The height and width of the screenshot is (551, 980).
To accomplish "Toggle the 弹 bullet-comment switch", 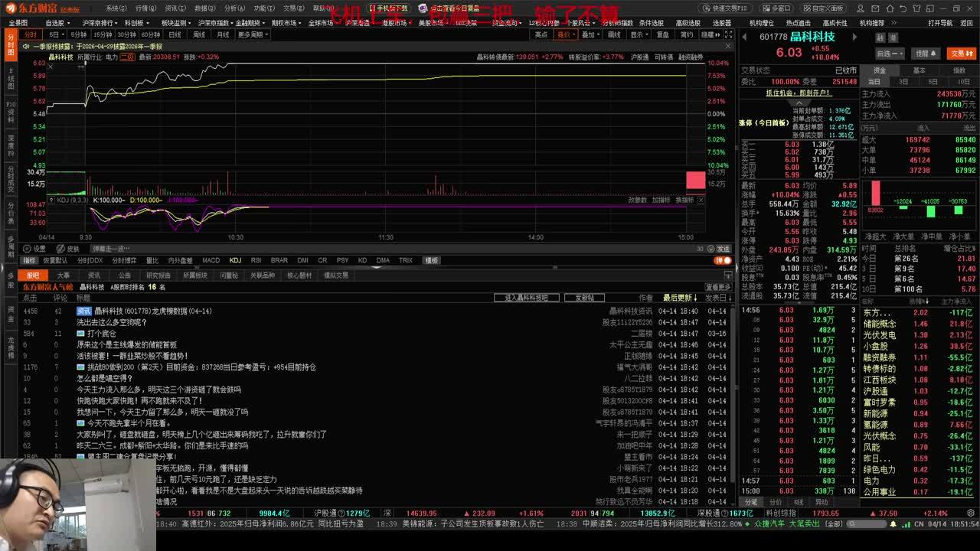I will (722, 260).
